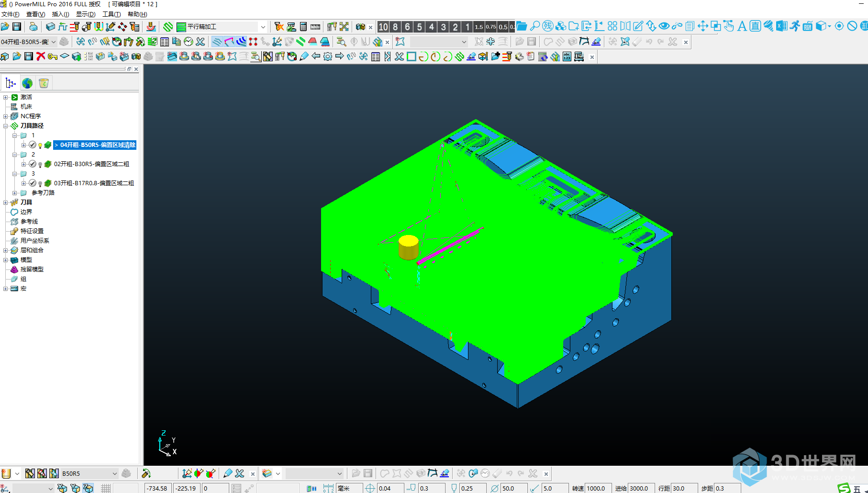Click the tree view icon in explorer panel

[x=11, y=83]
